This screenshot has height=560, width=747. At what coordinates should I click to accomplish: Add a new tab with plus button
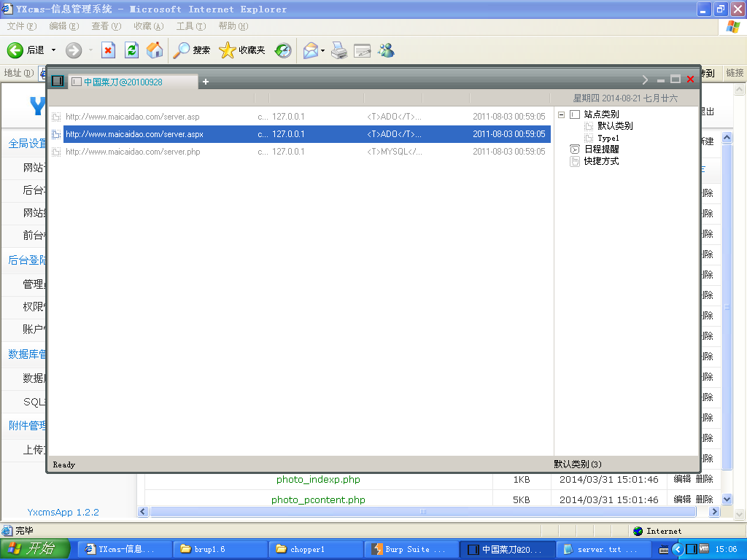pos(206,82)
